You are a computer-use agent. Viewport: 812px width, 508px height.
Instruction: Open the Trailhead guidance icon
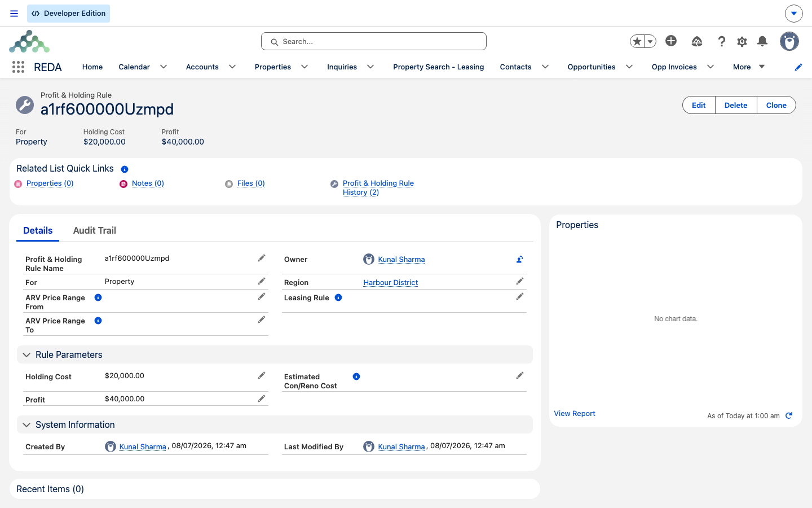[x=697, y=41]
